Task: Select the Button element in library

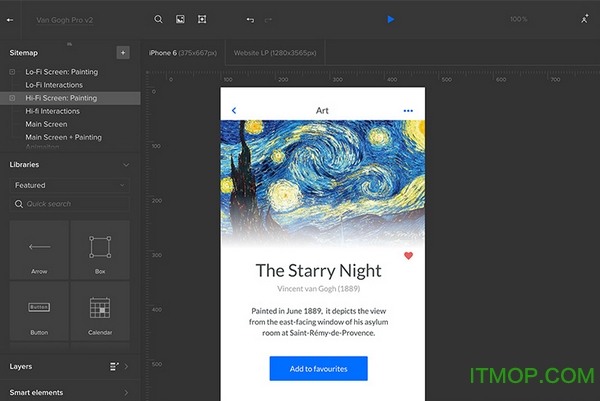Action: (x=39, y=311)
